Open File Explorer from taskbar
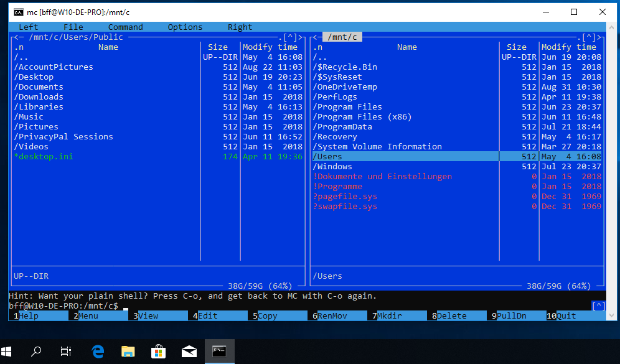Viewport: 620px width, 364px height. [128, 351]
